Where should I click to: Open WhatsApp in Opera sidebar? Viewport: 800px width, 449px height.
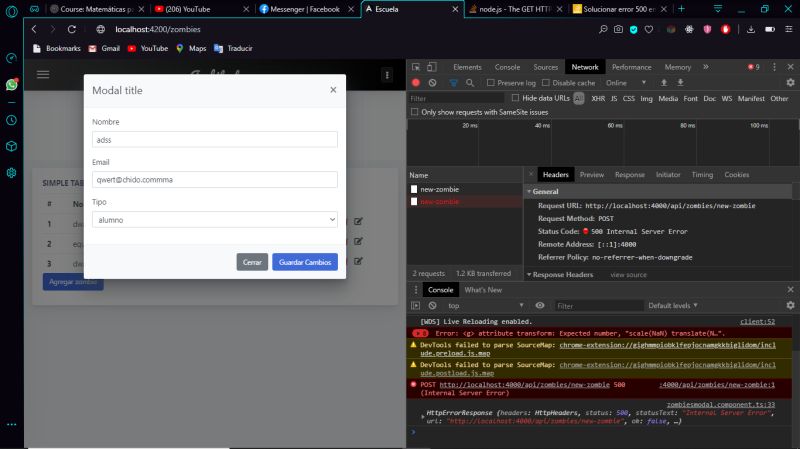[11, 84]
